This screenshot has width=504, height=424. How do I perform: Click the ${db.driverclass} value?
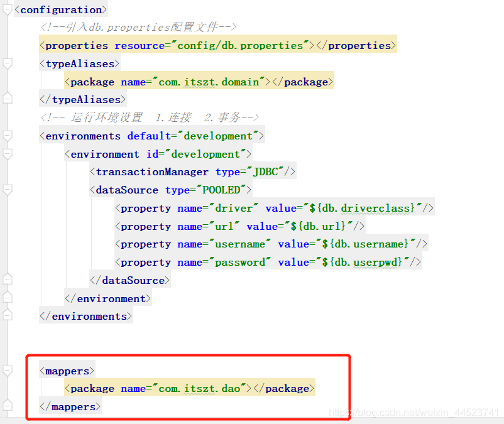pyautogui.click(x=363, y=208)
